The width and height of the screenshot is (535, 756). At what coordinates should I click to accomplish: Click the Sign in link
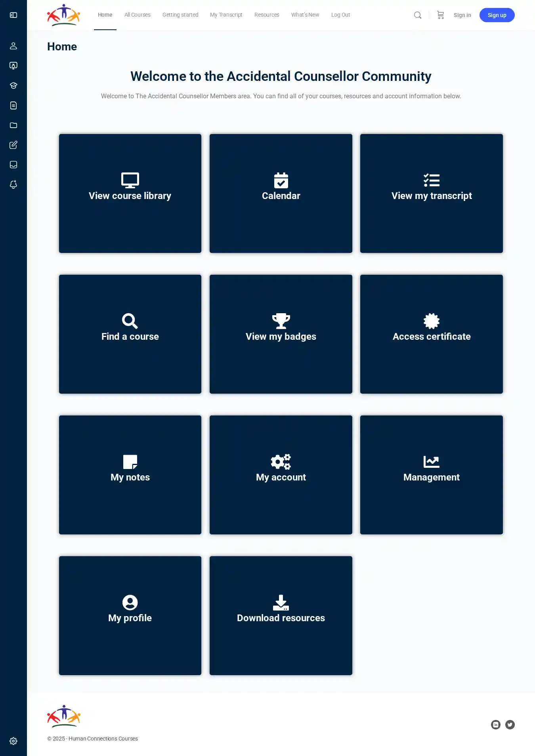coord(462,15)
